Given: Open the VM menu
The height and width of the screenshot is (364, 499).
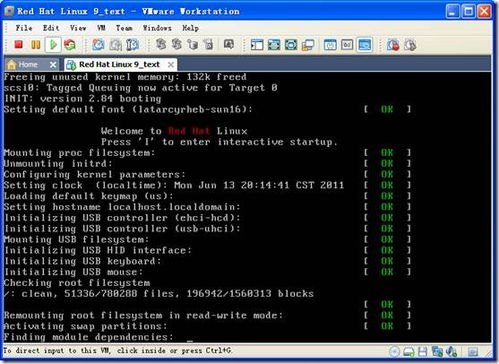Looking at the screenshot, I should click(x=101, y=28).
